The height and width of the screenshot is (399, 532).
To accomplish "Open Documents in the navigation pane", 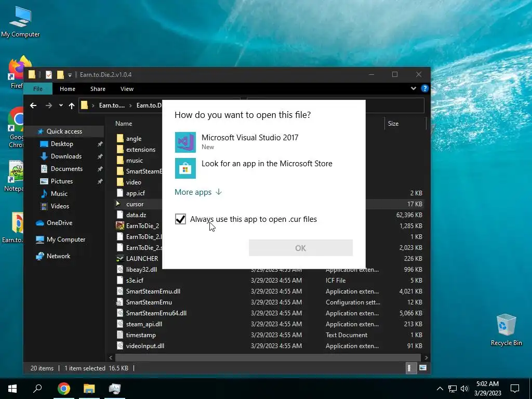I will tap(66, 169).
